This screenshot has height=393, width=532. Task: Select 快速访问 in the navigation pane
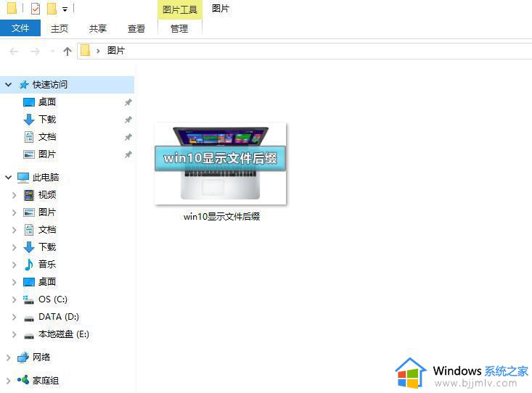(50, 84)
